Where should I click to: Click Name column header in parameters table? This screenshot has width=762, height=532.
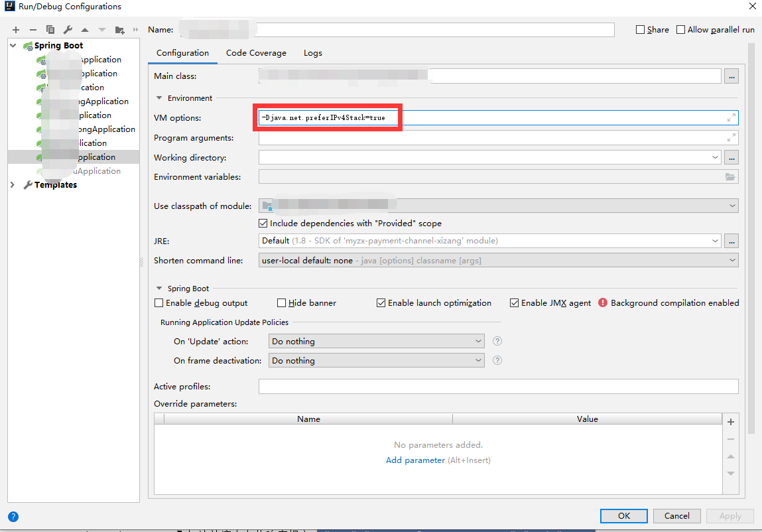tap(308, 419)
